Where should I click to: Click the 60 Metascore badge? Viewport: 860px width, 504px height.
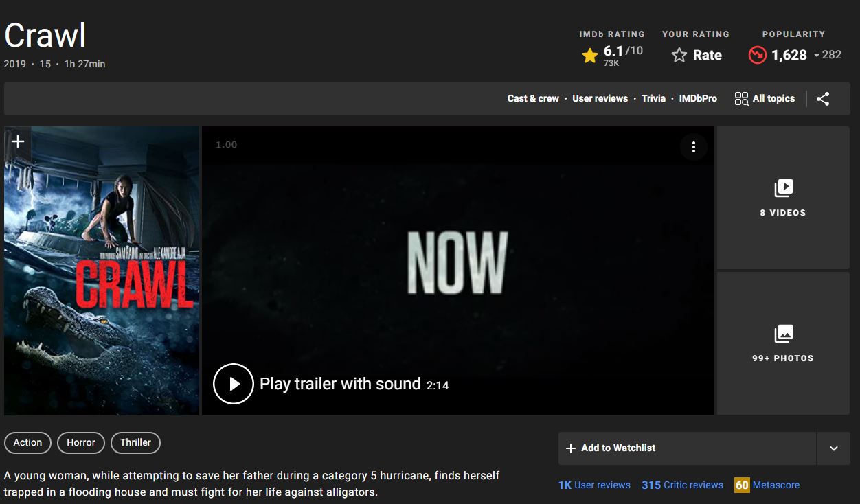click(742, 485)
